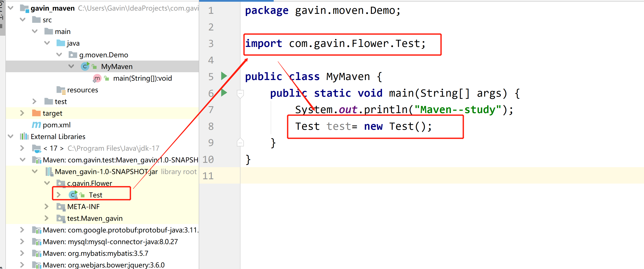Click the pom.xml Maven file icon
This screenshot has width=644, height=269.
point(36,125)
